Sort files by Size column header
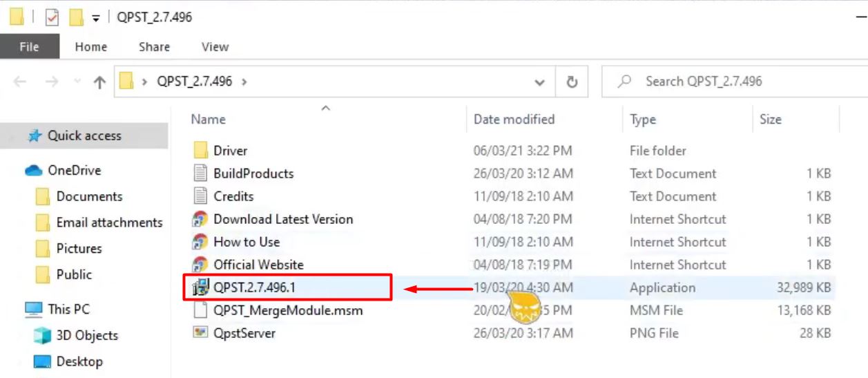 (771, 120)
